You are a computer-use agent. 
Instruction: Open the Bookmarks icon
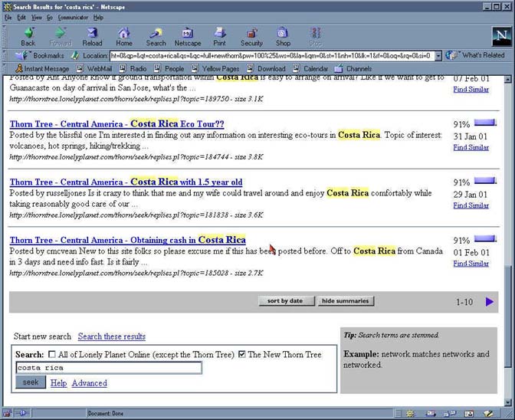[40, 55]
